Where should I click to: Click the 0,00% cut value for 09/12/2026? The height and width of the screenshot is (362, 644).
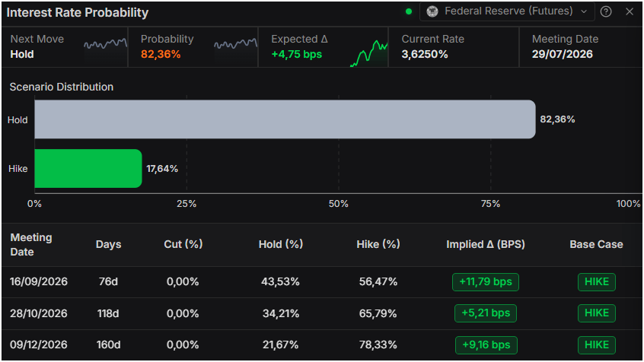click(183, 345)
